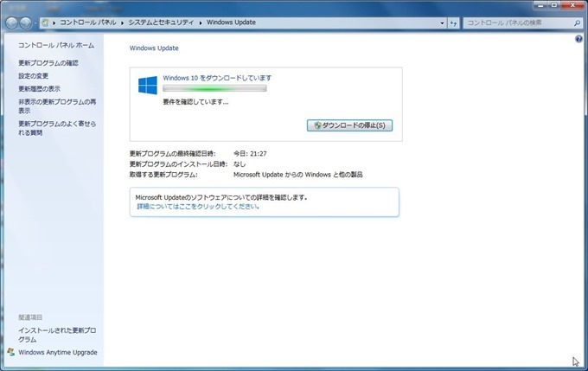This screenshot has height=371, width=588.
Task: Minimize the Windows Update window
Action: point(540,5)
